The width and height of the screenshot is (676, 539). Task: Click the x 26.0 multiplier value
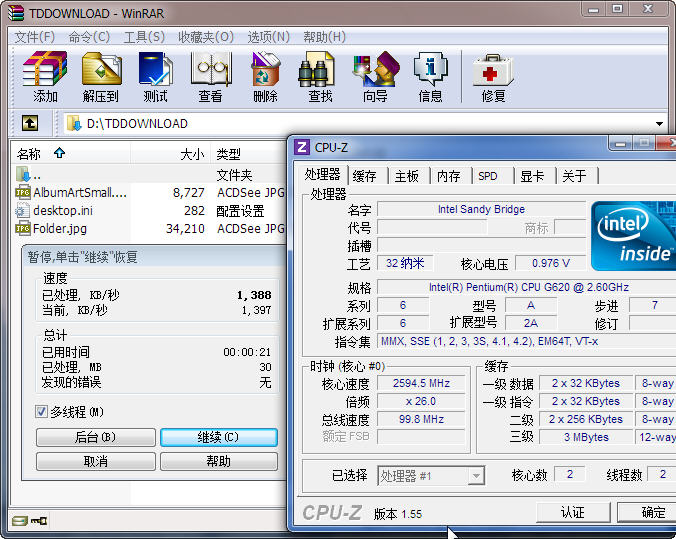(421, 401)
